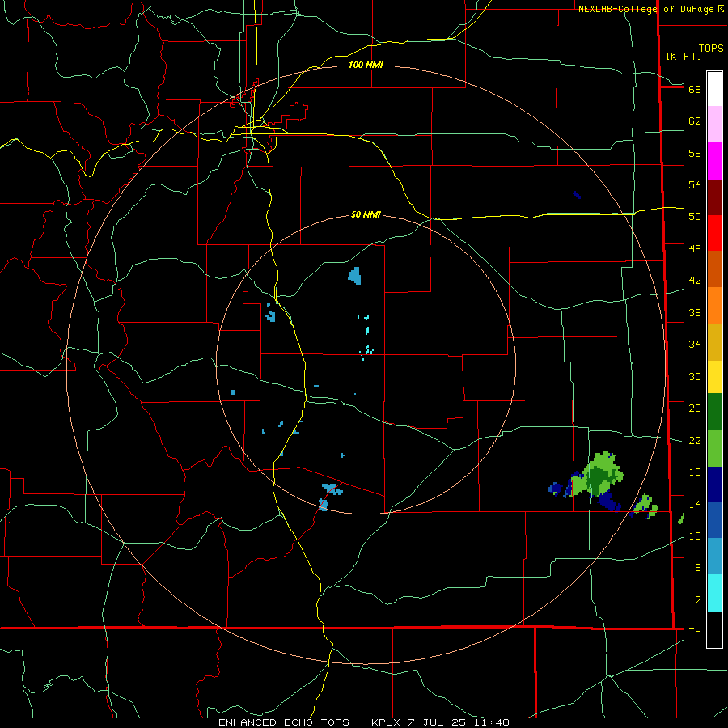Image resolution: width=728 pixels, height=728 pixels.
Task: Click the 34 value on the scale
Action: pos(695,345)
